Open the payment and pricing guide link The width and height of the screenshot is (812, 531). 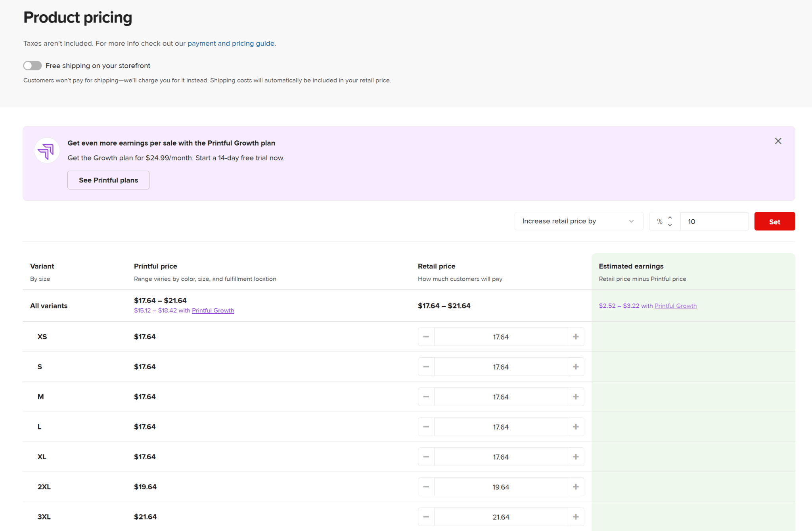[231, 44]
